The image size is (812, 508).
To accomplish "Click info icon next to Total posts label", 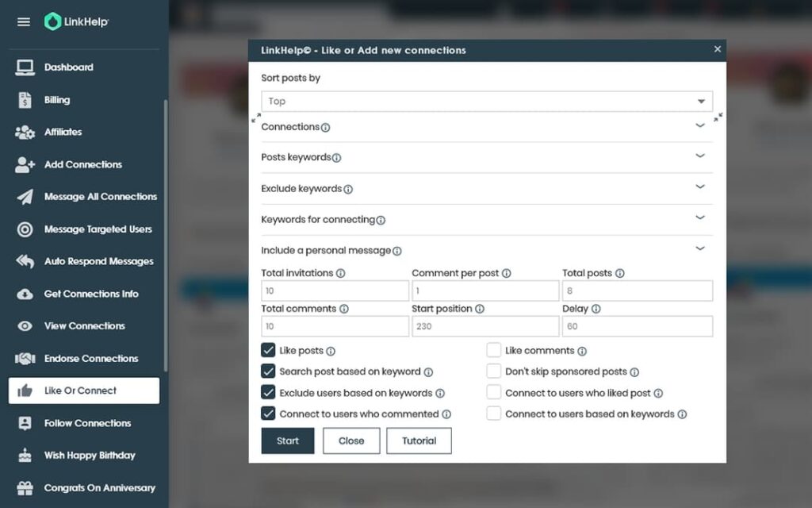I will point(620,273).
